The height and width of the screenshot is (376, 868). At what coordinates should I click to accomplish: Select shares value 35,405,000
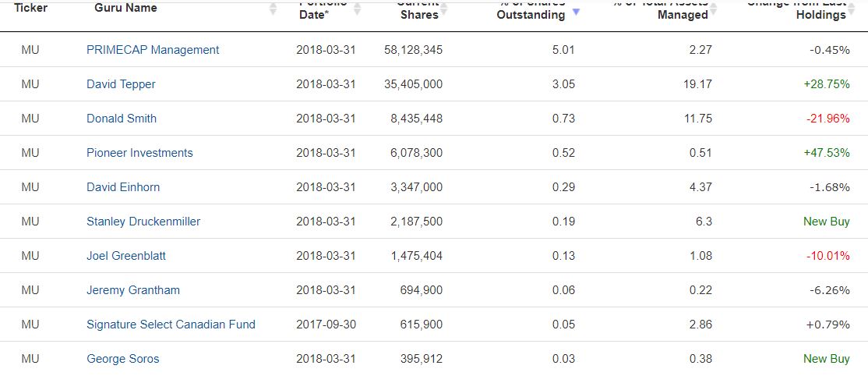(413, 84)
